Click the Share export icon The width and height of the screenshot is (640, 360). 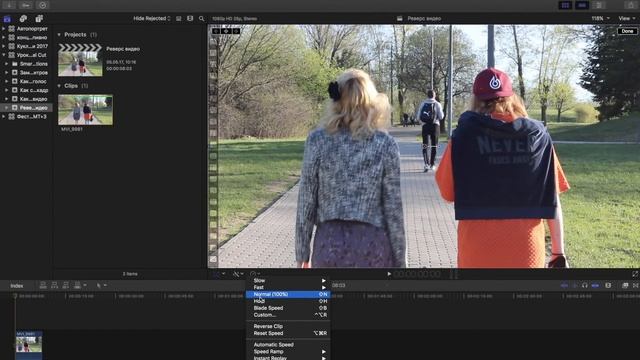tap(631, 5)
